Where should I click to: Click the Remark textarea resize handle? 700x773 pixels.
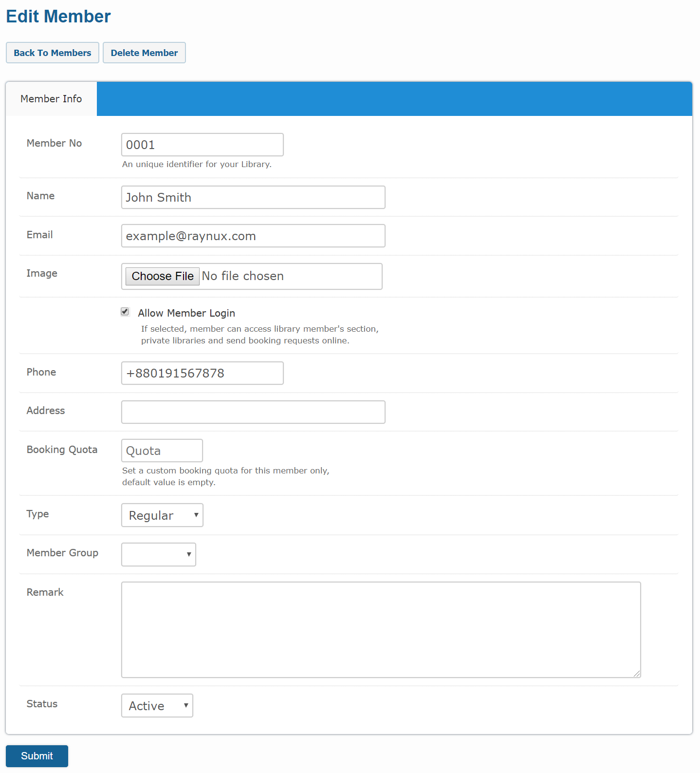point(637,674)
